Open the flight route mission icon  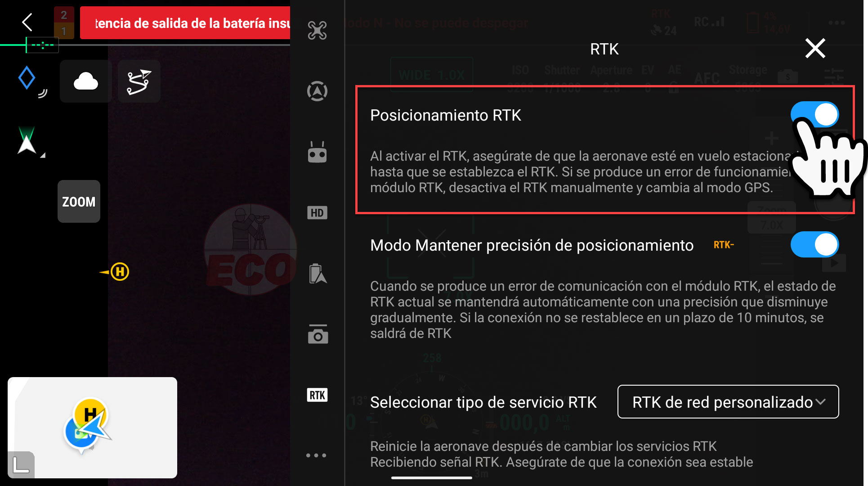(x=139, y=81)
